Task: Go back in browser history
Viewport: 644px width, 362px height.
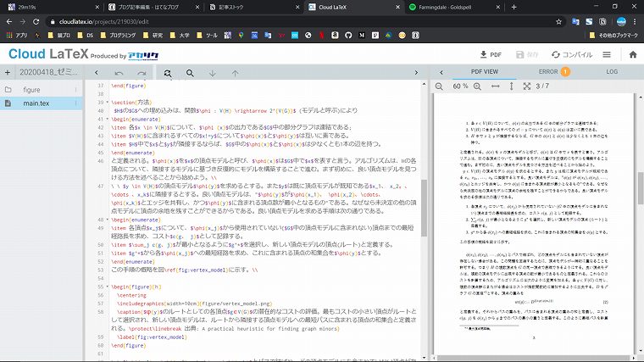Action: (x=9, y=21)
